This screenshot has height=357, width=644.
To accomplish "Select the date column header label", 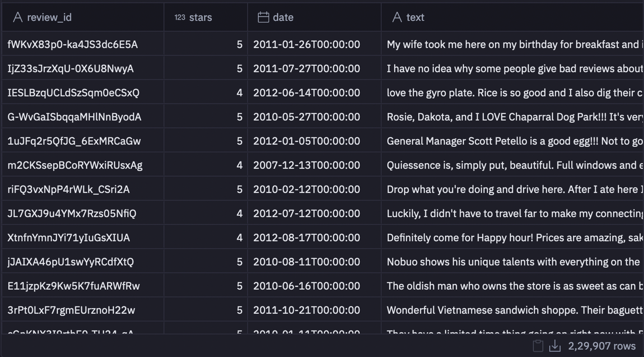I will point(283,17).
